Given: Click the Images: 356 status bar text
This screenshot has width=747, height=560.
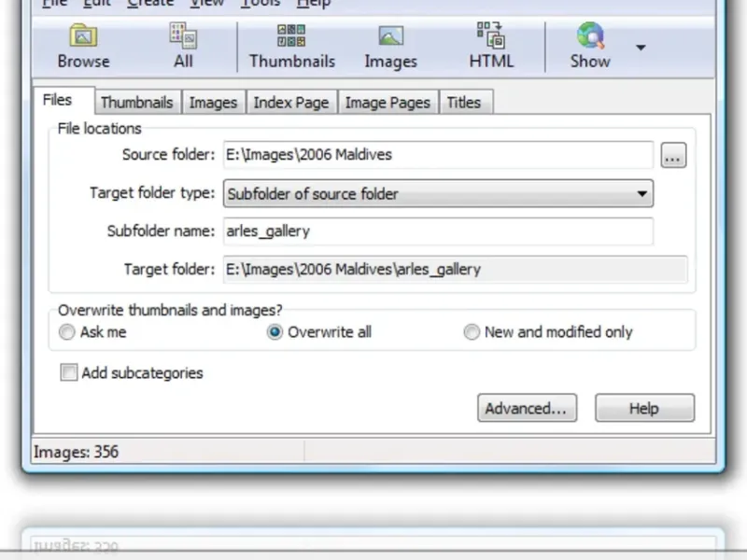Looking at the screenshot, I should 76,452.
